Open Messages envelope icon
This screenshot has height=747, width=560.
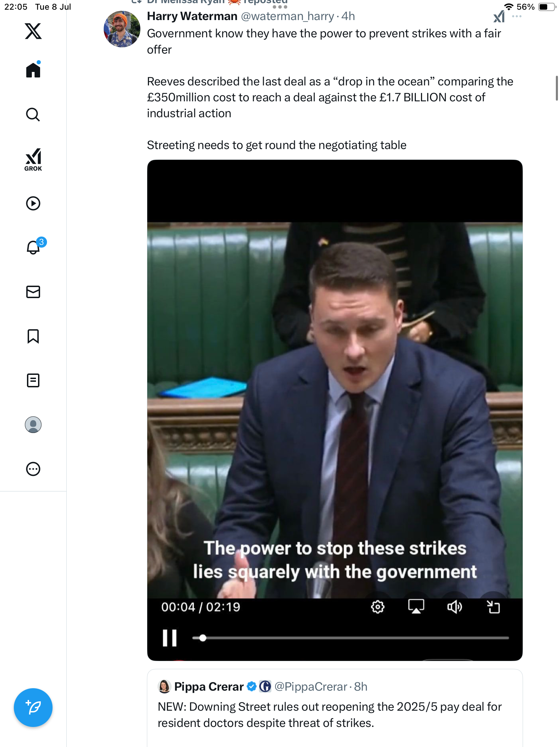pyautogui.click(x=33, y=292)
